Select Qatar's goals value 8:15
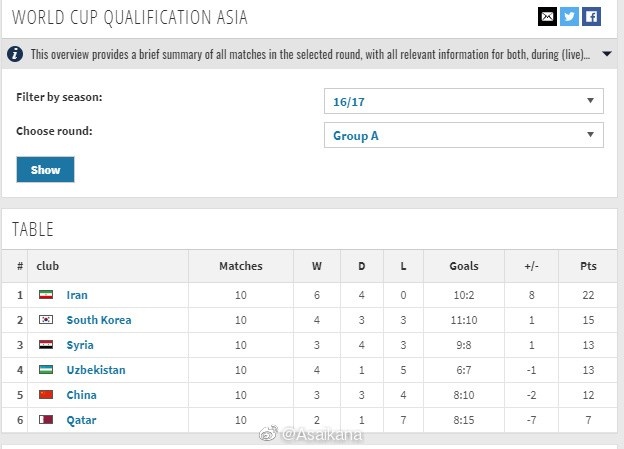The height and width of the screenshot is (449, 624). pos(464,420)
